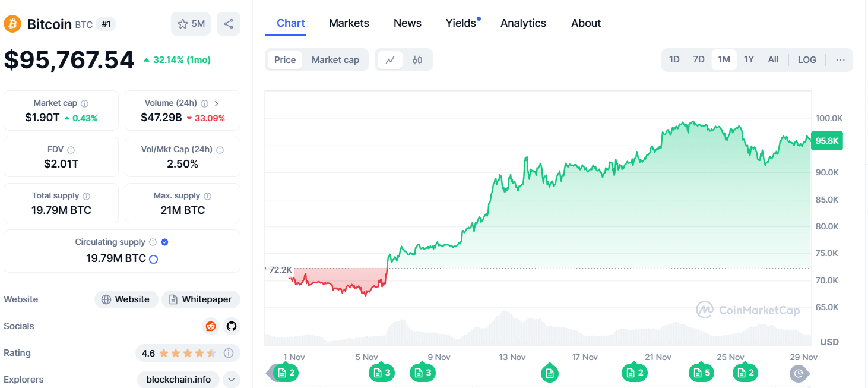Show Market cap info tooltip icon

point(85,103)
